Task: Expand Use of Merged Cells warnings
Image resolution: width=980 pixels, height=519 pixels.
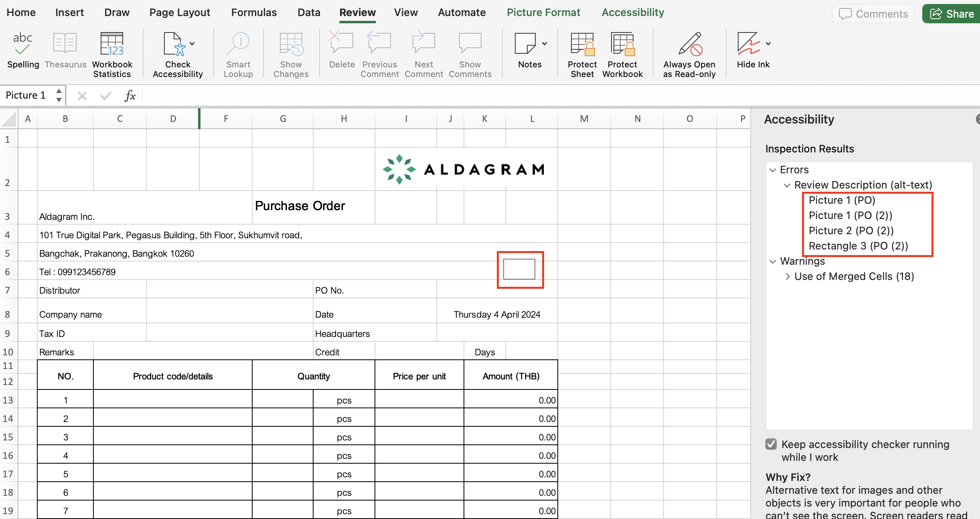Action: [788, 276]
